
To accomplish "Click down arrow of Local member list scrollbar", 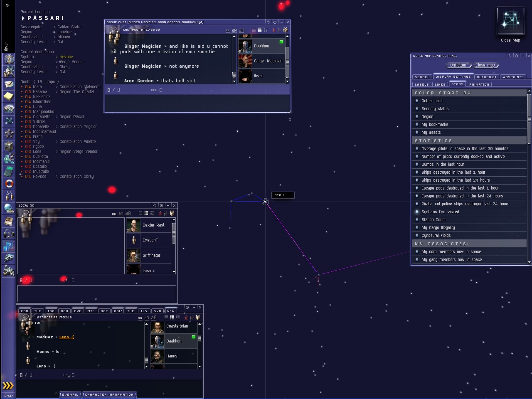I will pos(174,272).
